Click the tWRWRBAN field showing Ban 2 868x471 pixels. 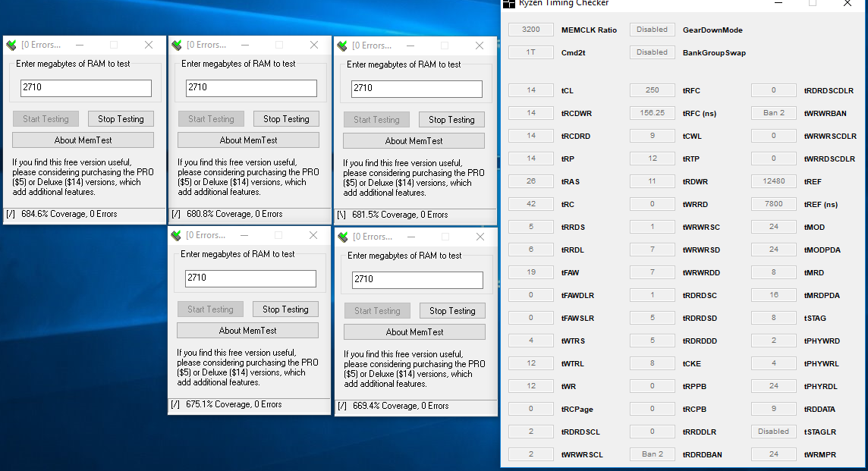pos(773,113)
